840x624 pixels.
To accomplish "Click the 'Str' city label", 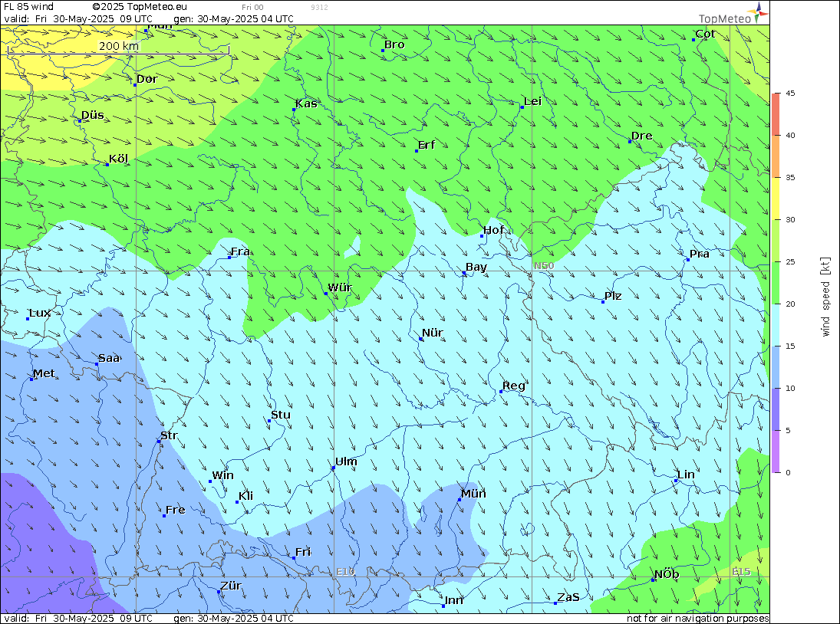I will [x=169, y=435].
